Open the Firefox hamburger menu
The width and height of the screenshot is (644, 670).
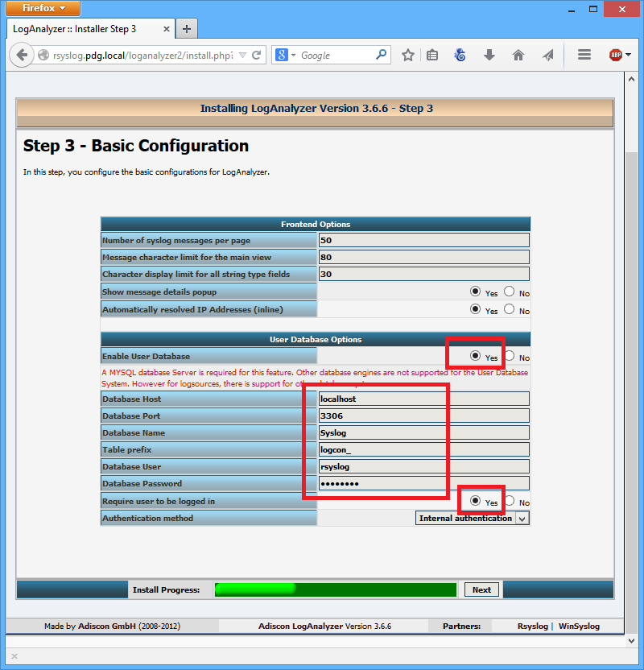click(x=584, y=56)
